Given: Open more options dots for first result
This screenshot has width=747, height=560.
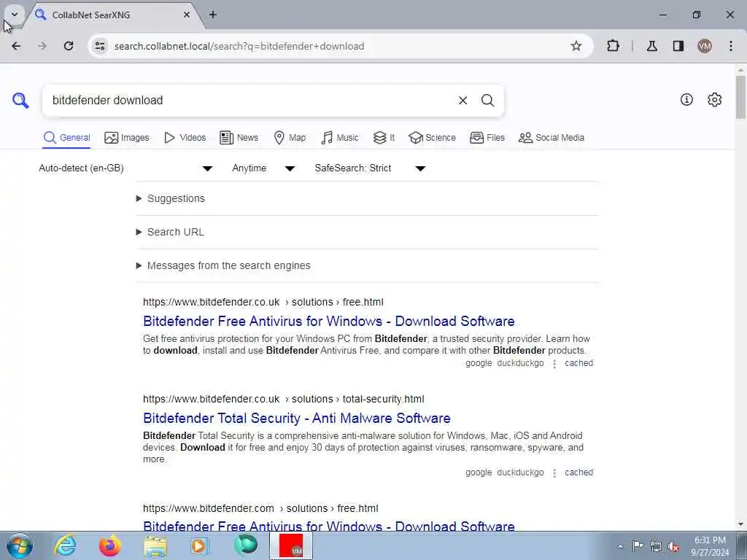Looking at the screenshot, I should click(554, 364).
